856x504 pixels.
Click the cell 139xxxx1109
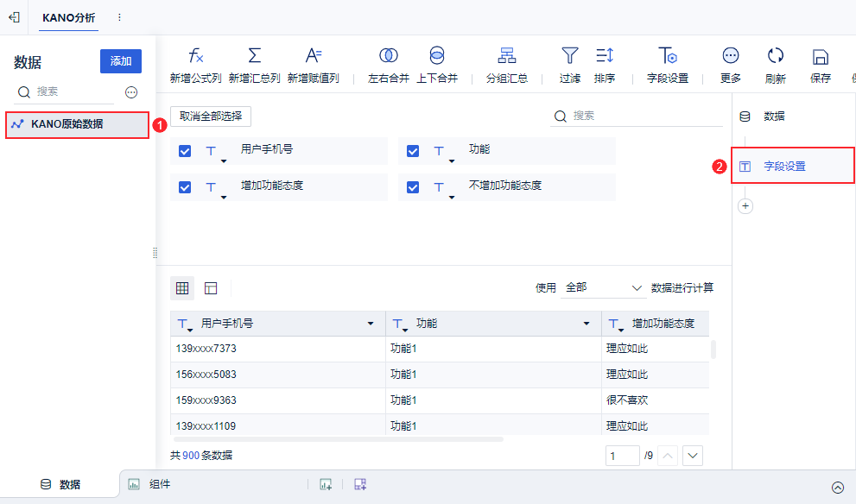point(278,425)
